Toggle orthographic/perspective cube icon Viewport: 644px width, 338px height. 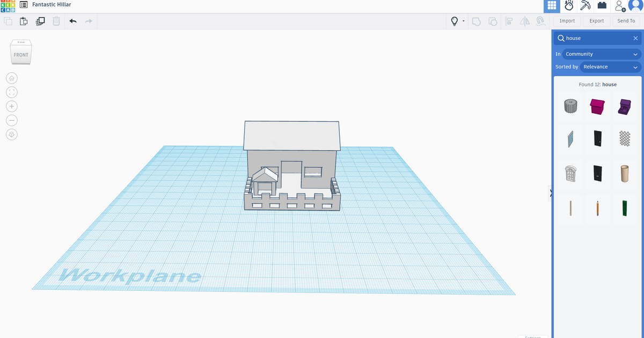12,134
